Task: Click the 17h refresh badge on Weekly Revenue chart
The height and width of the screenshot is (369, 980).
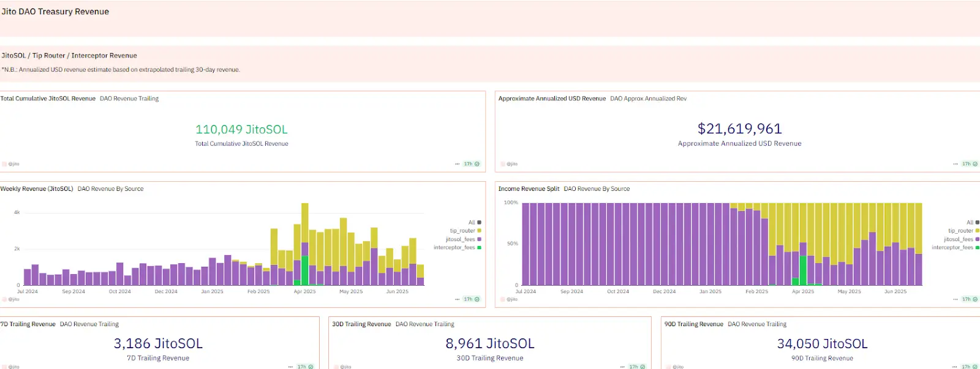Action: click(472, 299)
